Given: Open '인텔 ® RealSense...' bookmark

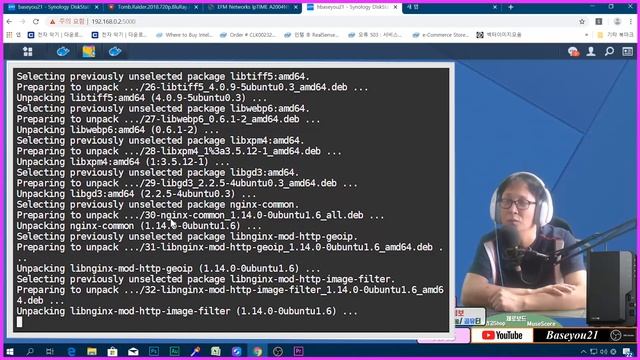Looking at the screenshot, I should click(312, 35).
